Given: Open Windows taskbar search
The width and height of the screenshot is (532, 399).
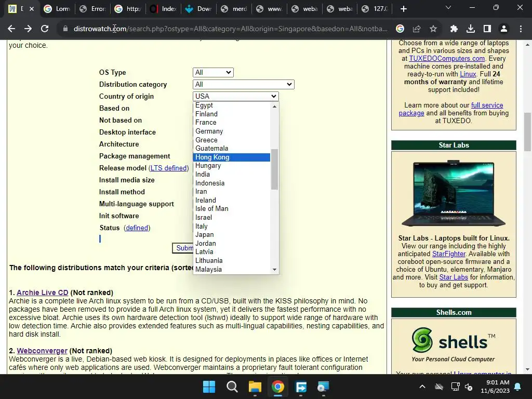Looking at the screenshot, I should pos(232,387).
